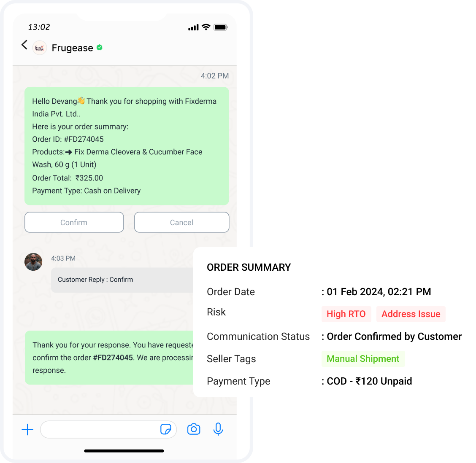Screen dimensions: 476x463
Task: Tap the cellular signal bars icon
Action: pyautogui.click(x=193, y=27)
